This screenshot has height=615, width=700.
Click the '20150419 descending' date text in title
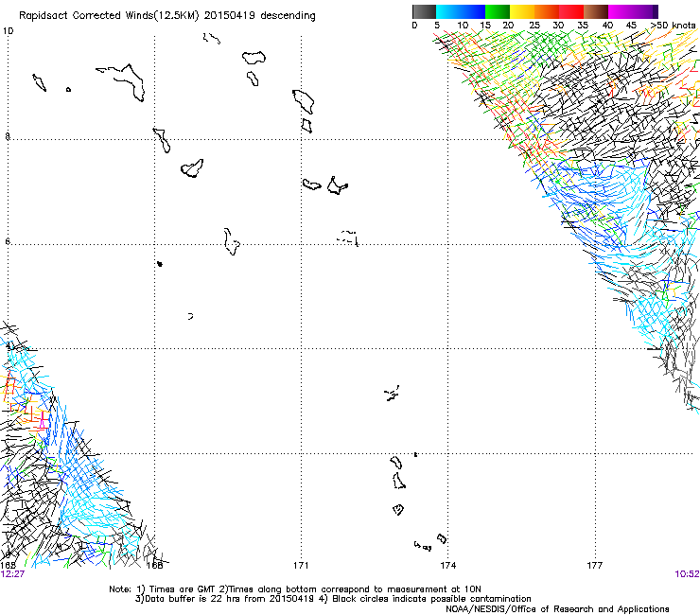point(260,16)
